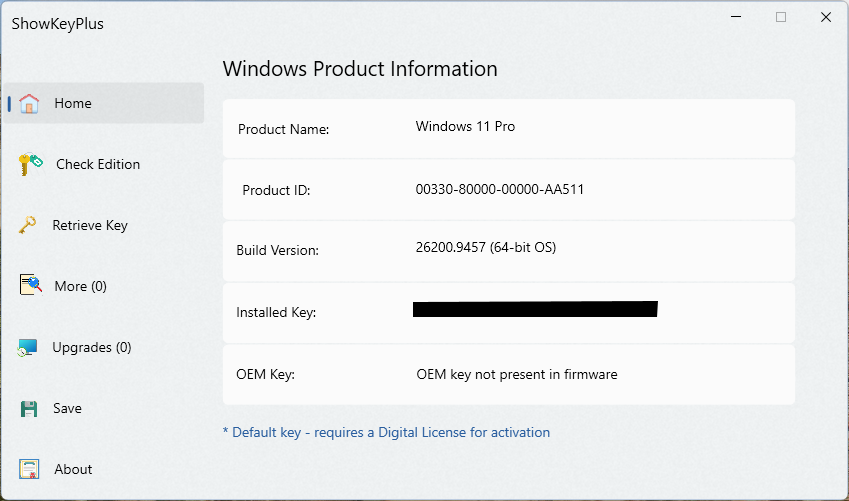This screenshot has height=501, width=849.
Task: Click the 'Installed Key:' label
Action: click(276, 313)
